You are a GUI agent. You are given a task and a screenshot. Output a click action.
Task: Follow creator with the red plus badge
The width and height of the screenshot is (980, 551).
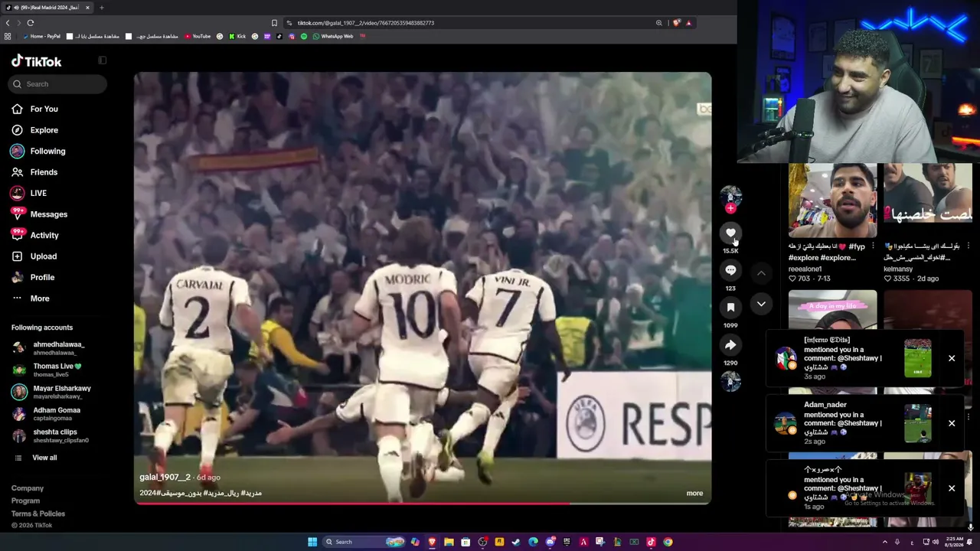[x=730, y=208]
